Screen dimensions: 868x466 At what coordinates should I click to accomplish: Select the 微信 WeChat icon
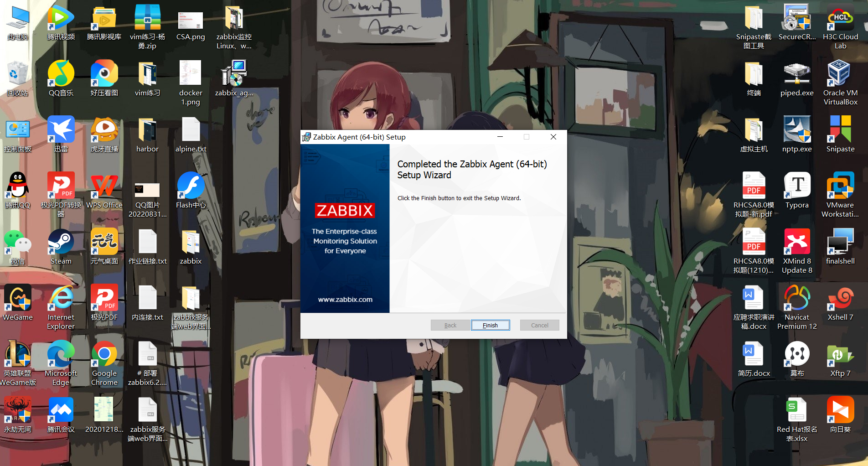click(x=18, y=247)
